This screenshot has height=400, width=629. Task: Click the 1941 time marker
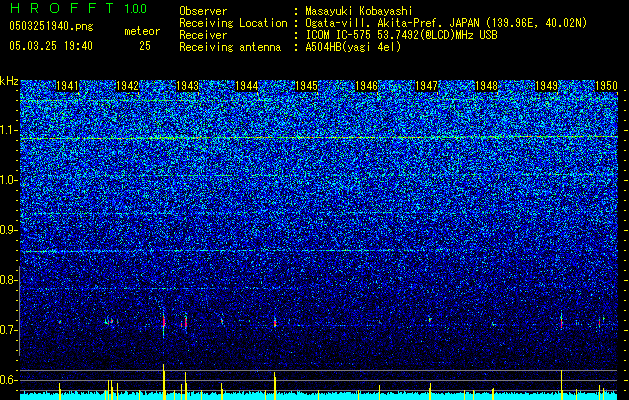click(67, 86)
